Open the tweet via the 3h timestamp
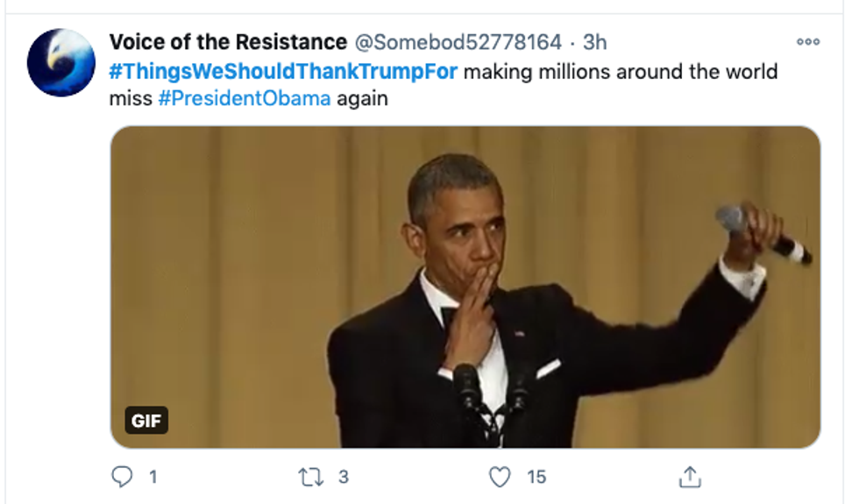The image size is (859, 504). click(595, 42)
